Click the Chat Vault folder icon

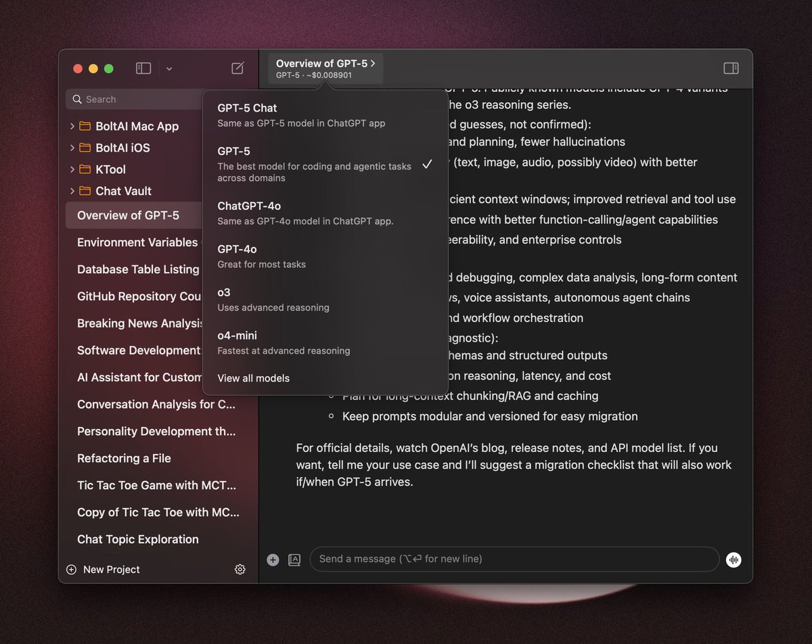pos(85,191)
